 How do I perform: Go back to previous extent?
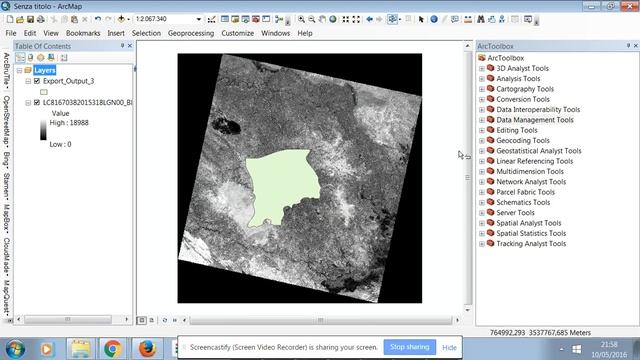(369, 19)
